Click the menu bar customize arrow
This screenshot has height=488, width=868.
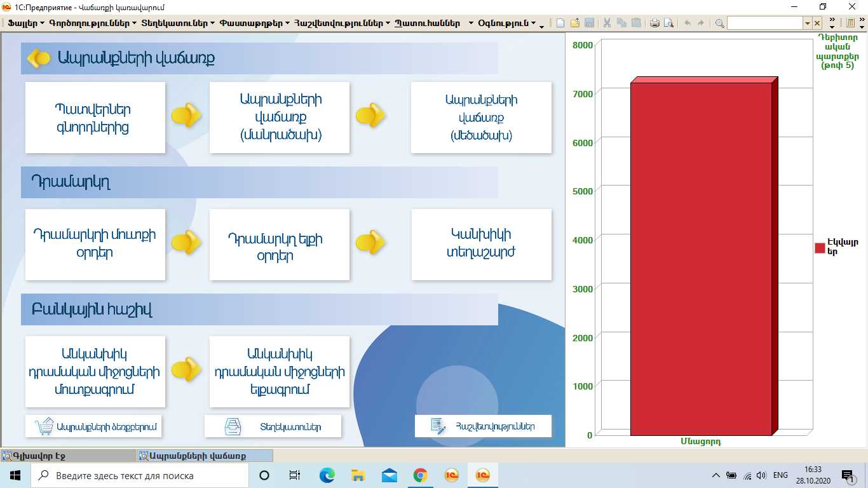(542, 26)
